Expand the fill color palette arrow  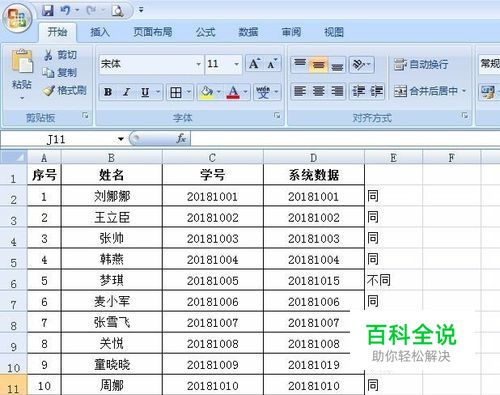click(x=219, y=92)
